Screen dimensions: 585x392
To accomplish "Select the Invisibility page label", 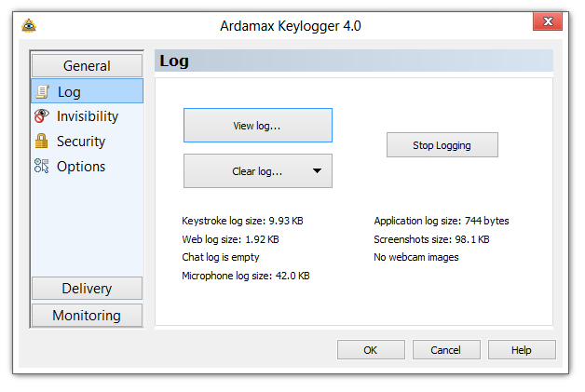I will pyautogui.click(x=88, y=116).
